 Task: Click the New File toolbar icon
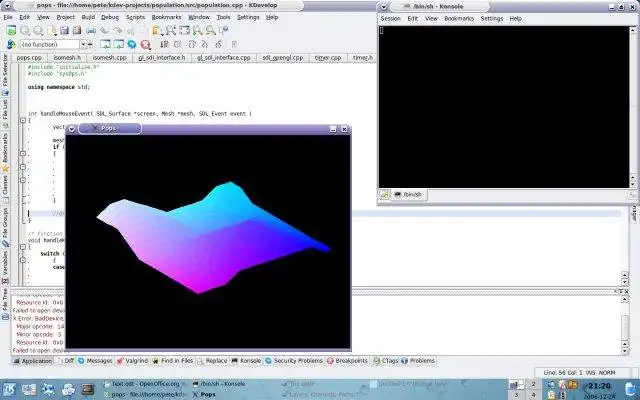pyautogui.click(x=52, y=30)
